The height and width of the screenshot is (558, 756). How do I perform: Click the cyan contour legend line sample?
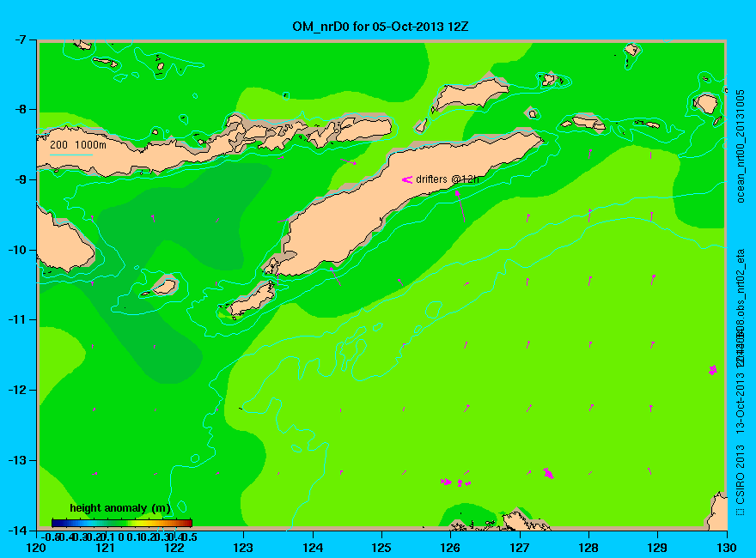click(70, 155)
